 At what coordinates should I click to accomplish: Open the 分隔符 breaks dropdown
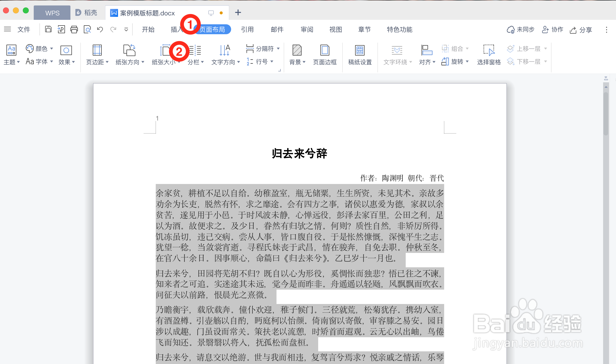click(x=263, y=49)
